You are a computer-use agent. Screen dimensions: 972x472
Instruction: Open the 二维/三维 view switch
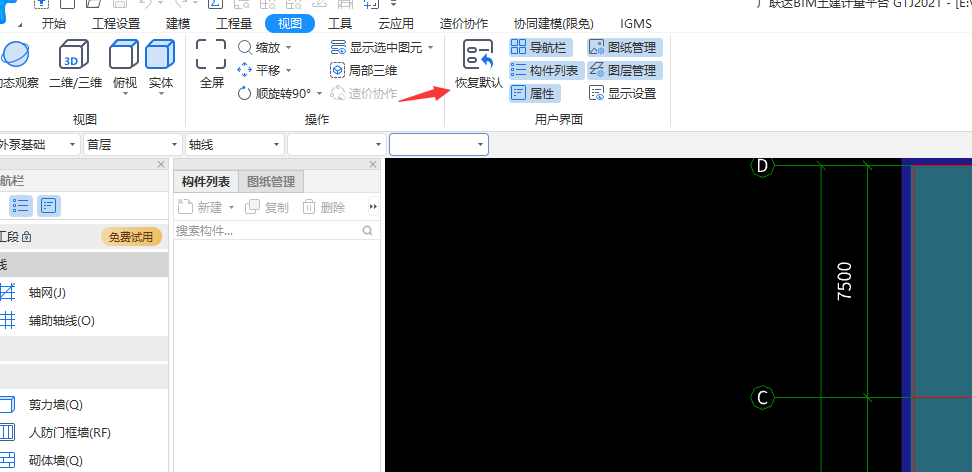pyautogui.click(x=75, y=64)
